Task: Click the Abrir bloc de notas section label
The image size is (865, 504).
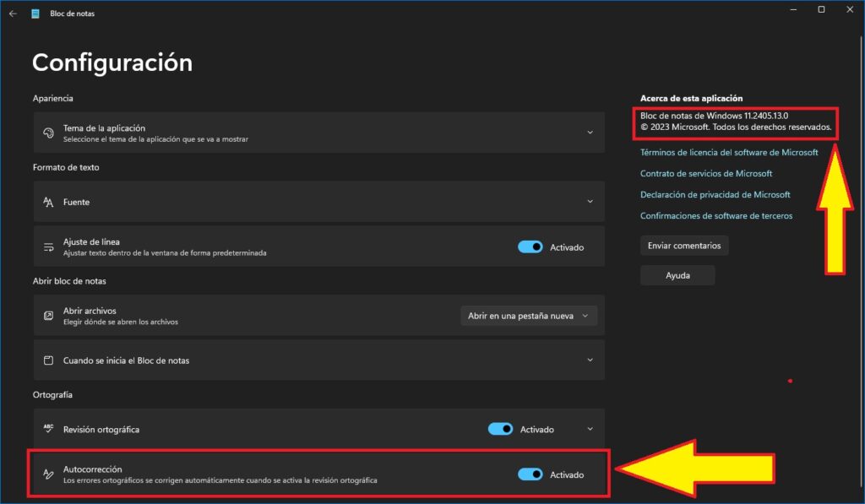Action: pyautogui.click(x=69, y=280)
